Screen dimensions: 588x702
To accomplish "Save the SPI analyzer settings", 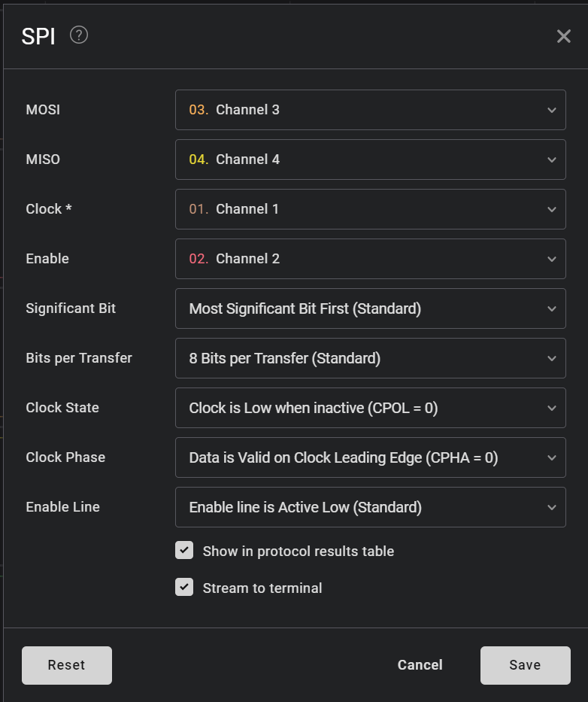I will 525,665.
